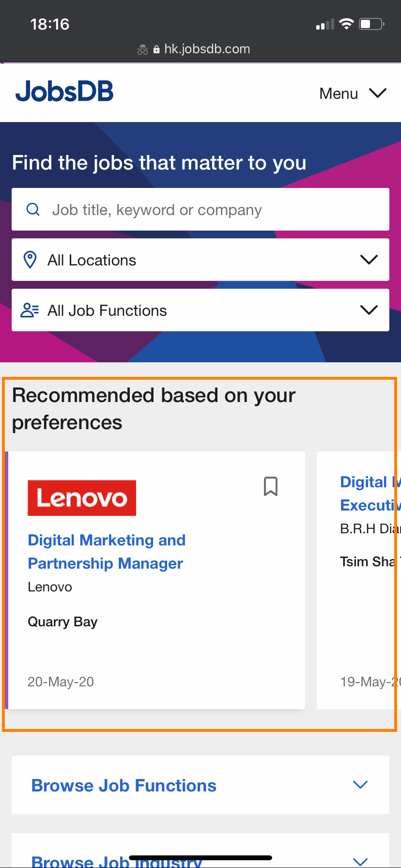Image resolution: width=401 pixels, height=868 pixels.
Task: Click the Lenovo company logo
Action: 82,498
